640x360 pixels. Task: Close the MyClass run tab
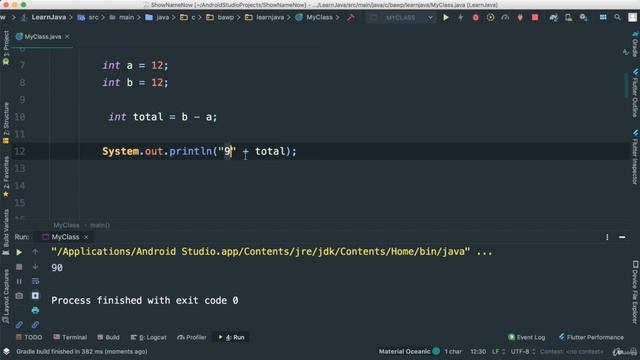pos(86,237)
